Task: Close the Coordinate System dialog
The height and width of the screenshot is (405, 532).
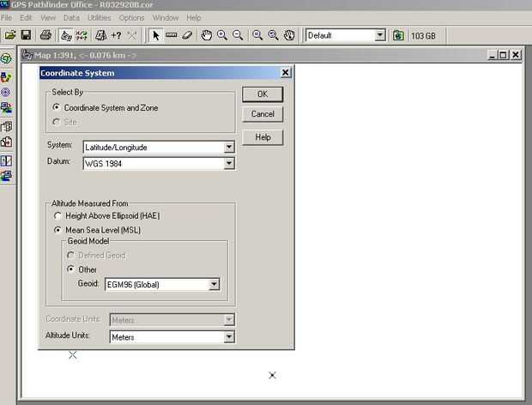Action: [x=286, y=72]
